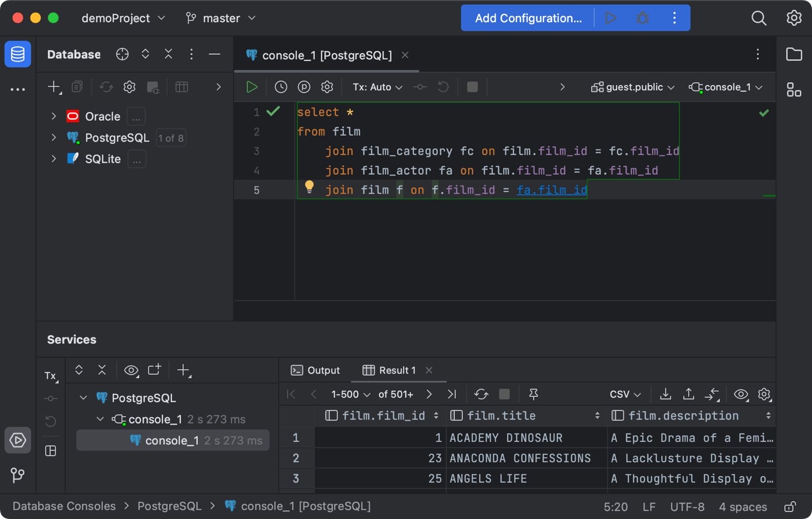
Task: Click the jdbc-console Settings gear in console toolbar
Action: [x=327, y=87]
